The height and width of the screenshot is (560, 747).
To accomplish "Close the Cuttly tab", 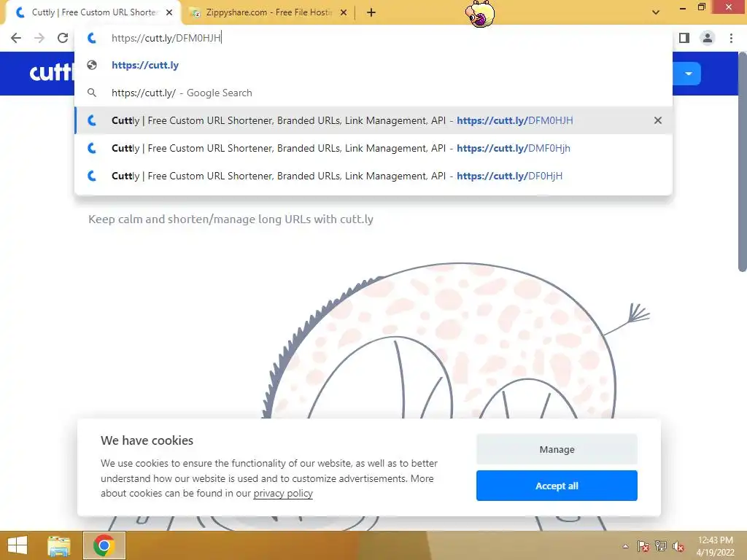I will 169,13.
